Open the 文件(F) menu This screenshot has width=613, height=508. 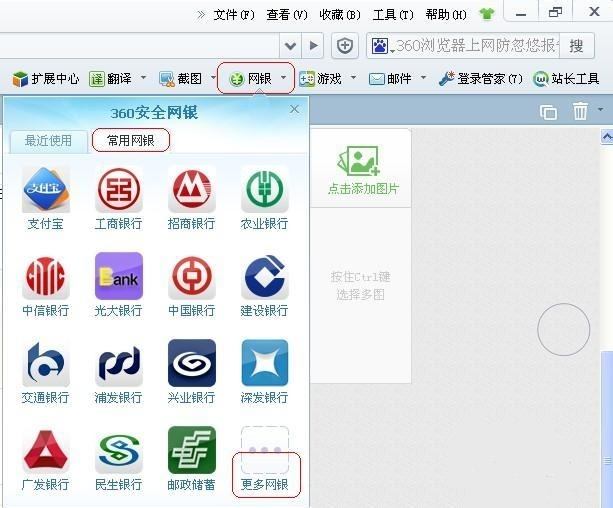[234, 15]
